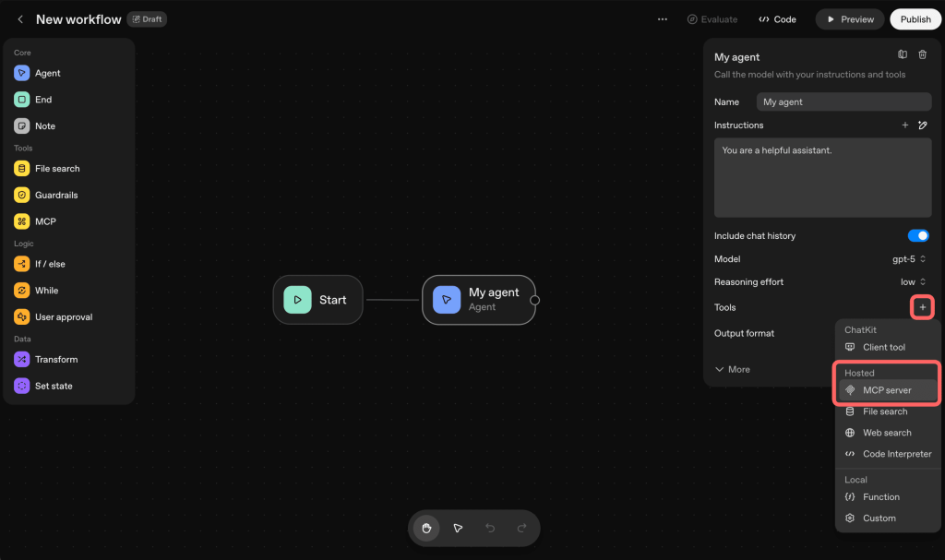Screen dimensions: 945x560
Task: Click the trash icon to delete My agent
Action: [922, 55]
